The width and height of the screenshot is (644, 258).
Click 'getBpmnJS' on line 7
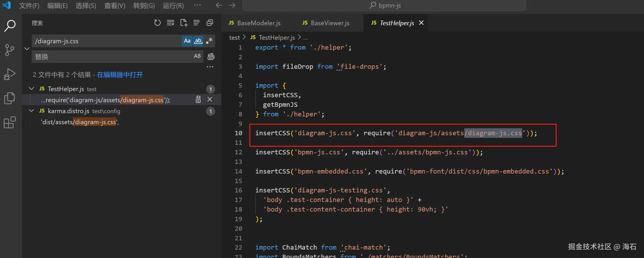[280, 104]
